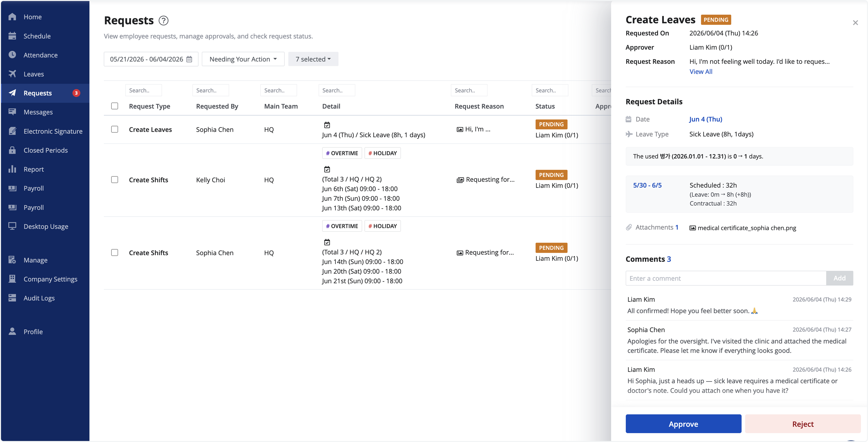The width and height of the screenshot is (868, 442).
Task: Click View All under Request Reason
Action: [x=700, y=72]
